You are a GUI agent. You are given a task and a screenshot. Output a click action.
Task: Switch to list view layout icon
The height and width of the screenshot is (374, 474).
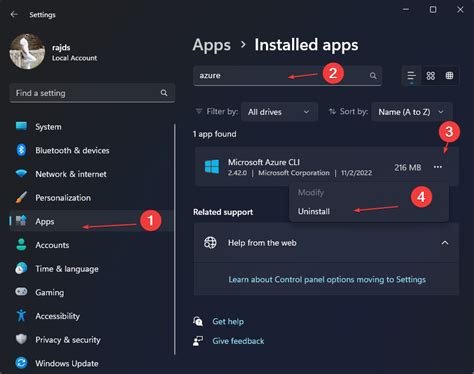tap(412, 76)
